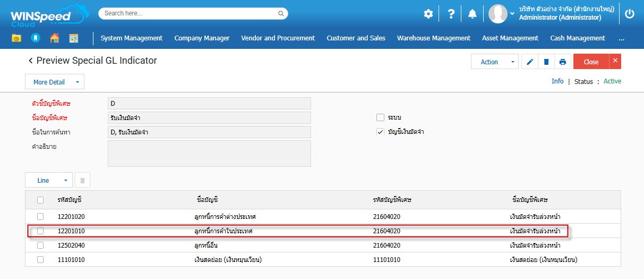The height and width of the screenshot is (279, 644).
Task: Click the back arrow beside Preview title
Action: pyautogui.click(x=31, y=61)
